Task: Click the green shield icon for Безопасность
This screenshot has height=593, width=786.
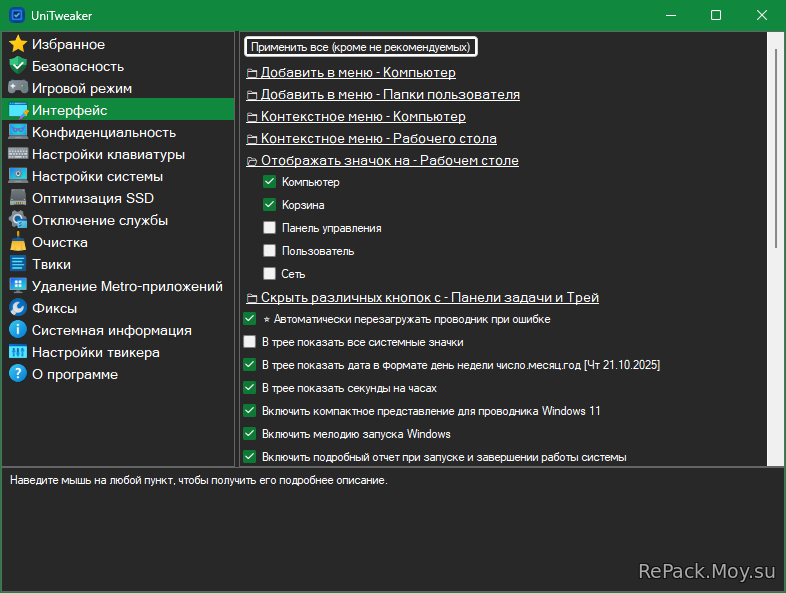Action: (x=17, y=66)
